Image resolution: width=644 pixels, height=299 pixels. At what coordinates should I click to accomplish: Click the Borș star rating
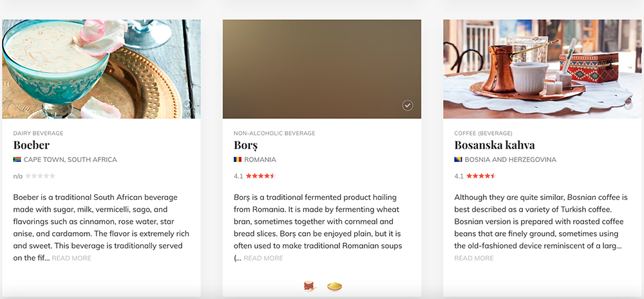coord(260,176)
